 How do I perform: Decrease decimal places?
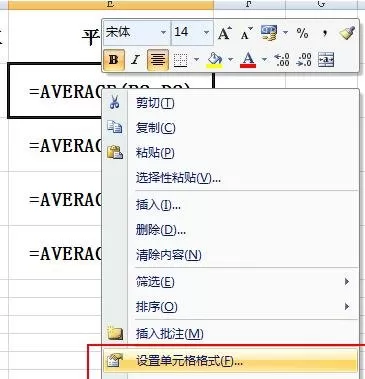click(x=304, y=60)
